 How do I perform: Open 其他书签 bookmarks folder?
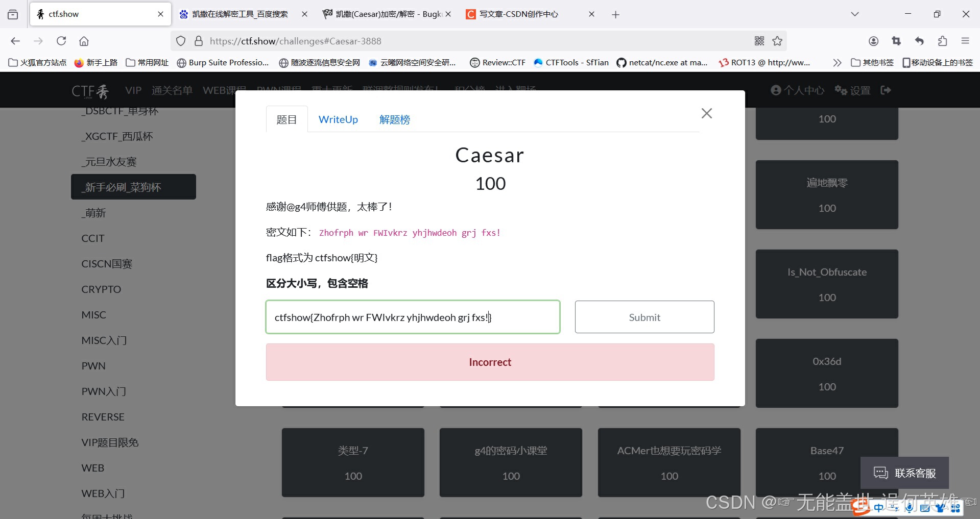pyautogui.click(x=872, y=62)
